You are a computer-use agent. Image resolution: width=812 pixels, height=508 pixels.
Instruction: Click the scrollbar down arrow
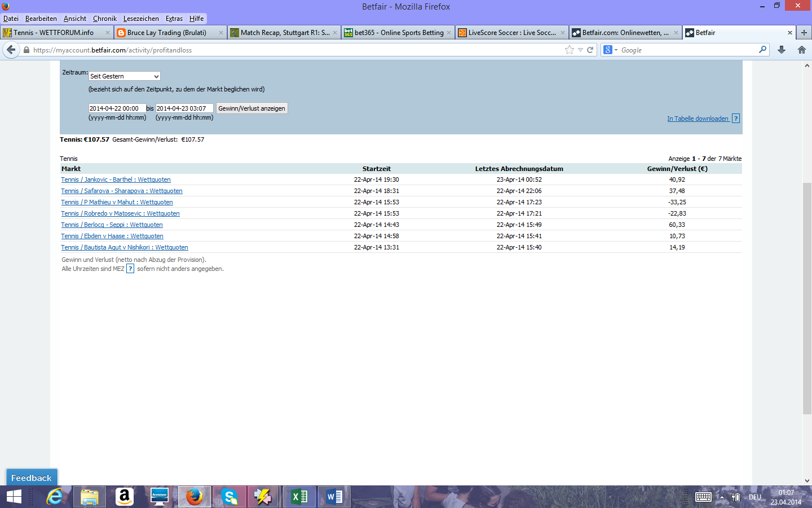tap(807, 481)
